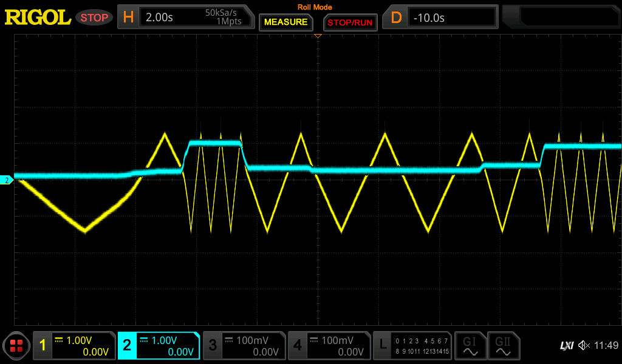Screen dimensions: 622x364
Task: Click the clock showing 11:49
Action: click(606, 345)
